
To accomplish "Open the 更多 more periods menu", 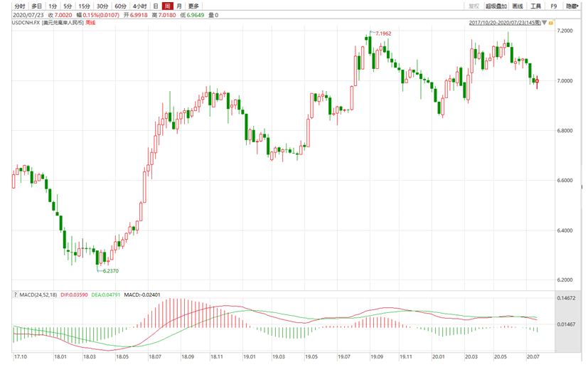I will (x=193, y=6).
